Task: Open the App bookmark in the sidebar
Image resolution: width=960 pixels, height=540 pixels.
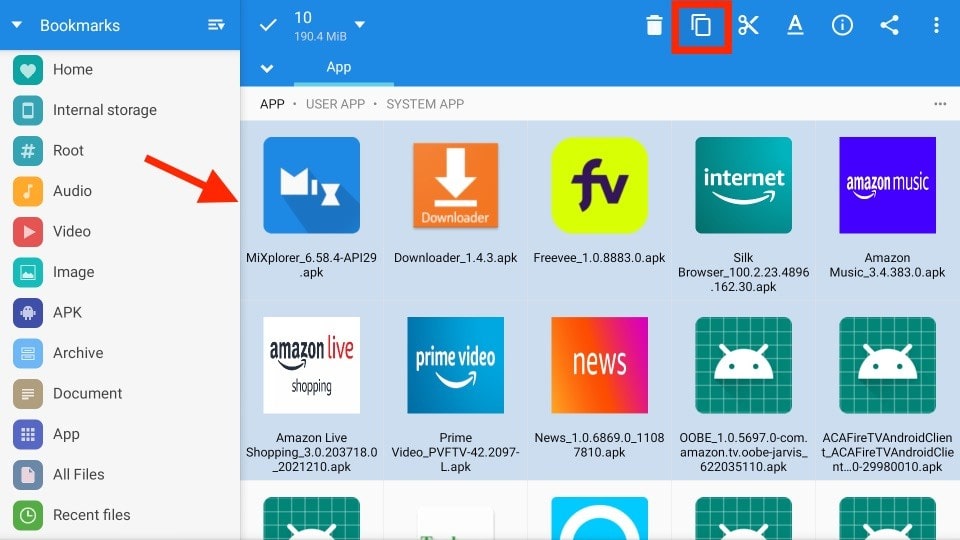Action: click(x=120, y=434)
